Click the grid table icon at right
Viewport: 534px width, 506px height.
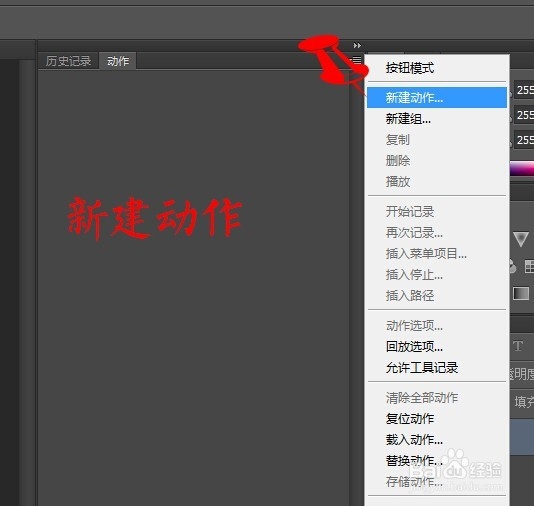coord(529,267)
